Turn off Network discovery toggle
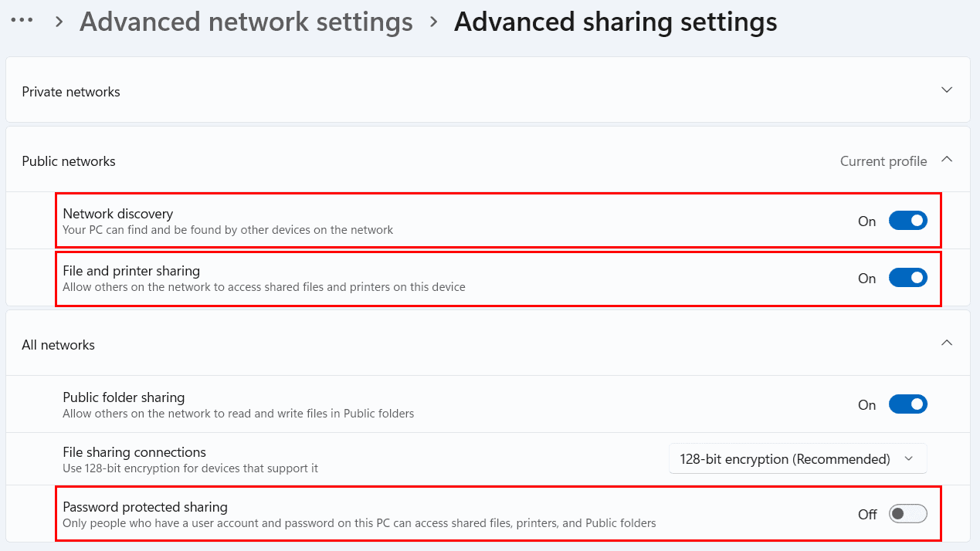The width and height of the screenshot is (980, 551). click(x=908, y=221)
